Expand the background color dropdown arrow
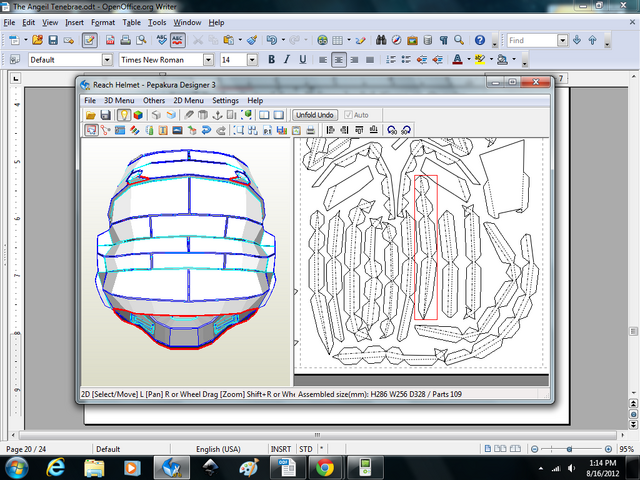Image resolution: width=640 pixels, height=480 pixels. pos(513,60)
